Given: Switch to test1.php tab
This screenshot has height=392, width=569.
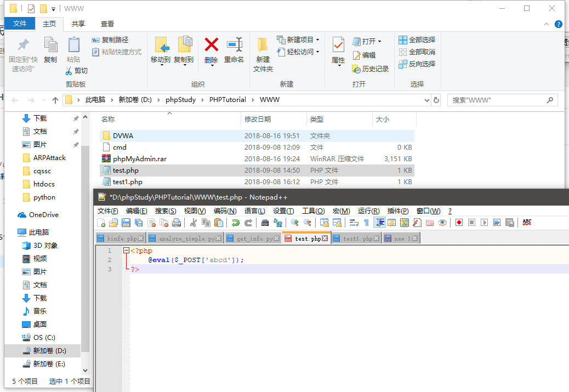Looking at the screenshot, I should coord(356,238).
